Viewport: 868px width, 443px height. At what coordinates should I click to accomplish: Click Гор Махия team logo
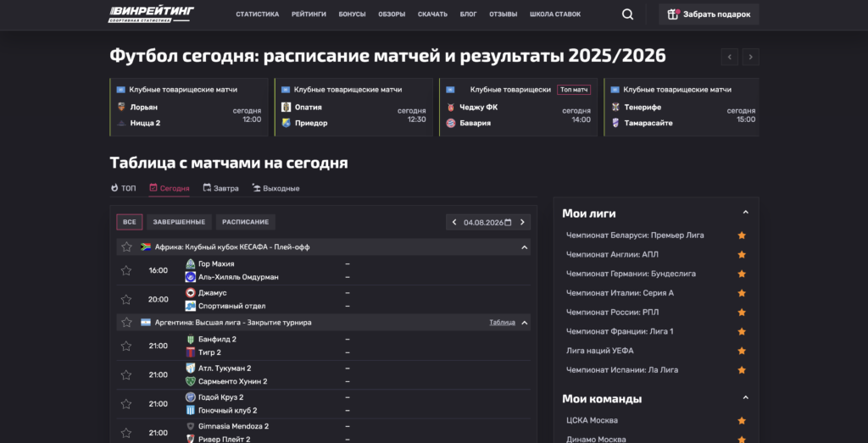point(191,263)
